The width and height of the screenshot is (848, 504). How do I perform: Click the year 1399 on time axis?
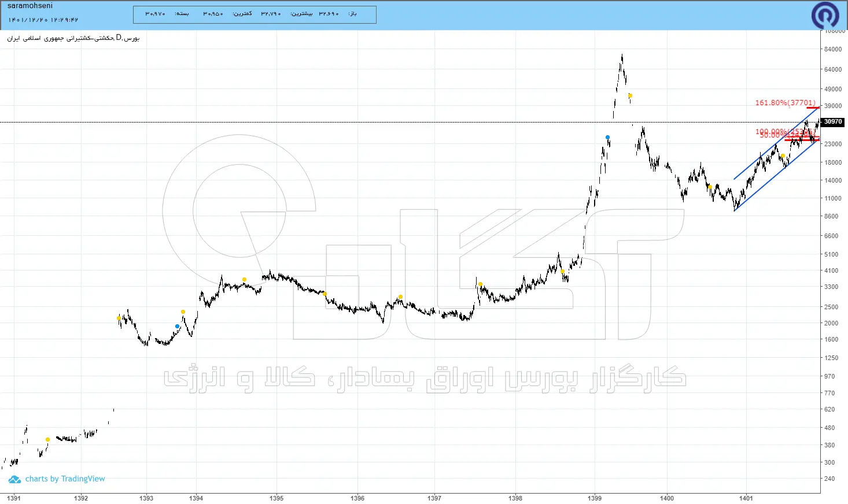tap(595, 498)
